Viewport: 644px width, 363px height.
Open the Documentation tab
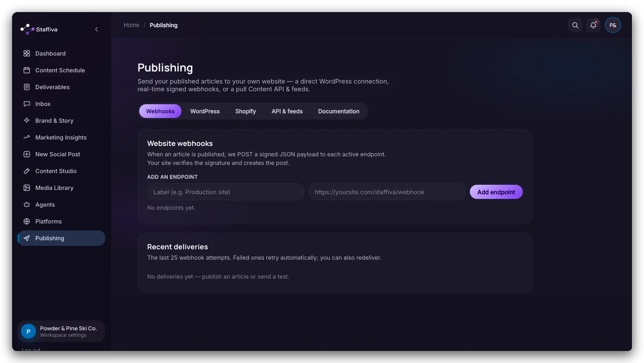pos(339,111)
